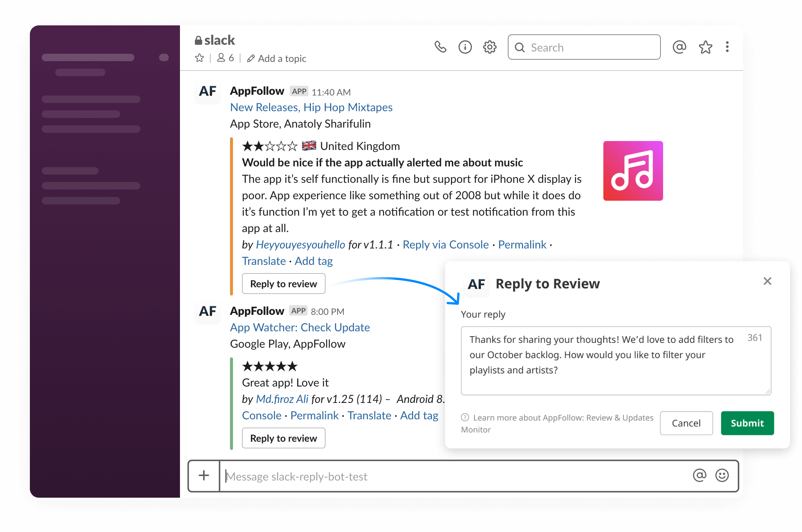Viewport: 802px width, 532px height.
Task: Open Heyyouyesyouhello reviewer profile link
Action: click(x=300, y=245)
